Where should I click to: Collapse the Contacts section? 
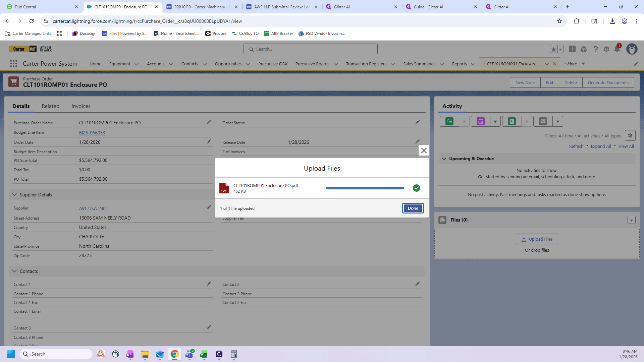(14, 271)
